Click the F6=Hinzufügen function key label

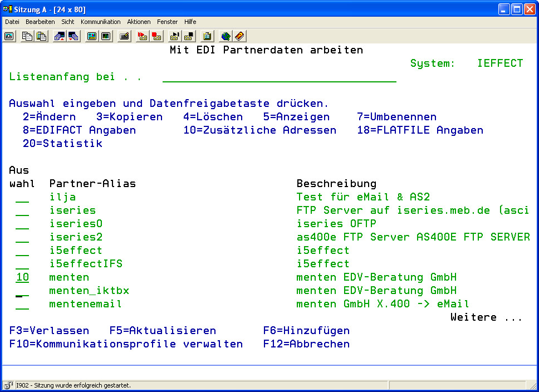tap(306, 331)
